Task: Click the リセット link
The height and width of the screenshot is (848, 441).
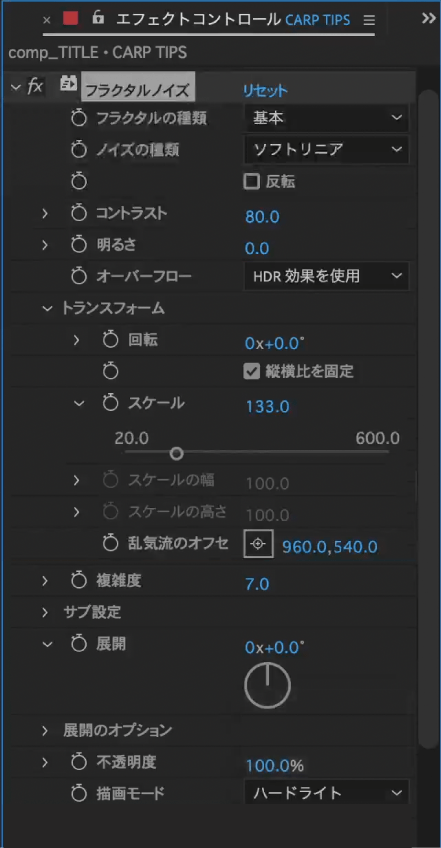Action: click(265, 91)
